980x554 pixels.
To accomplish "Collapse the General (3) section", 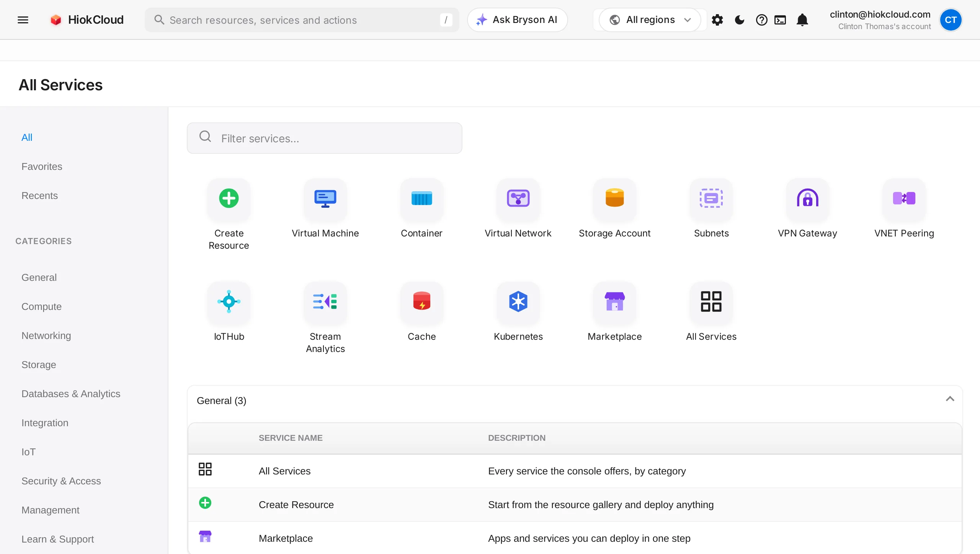I will coord(950,399).
